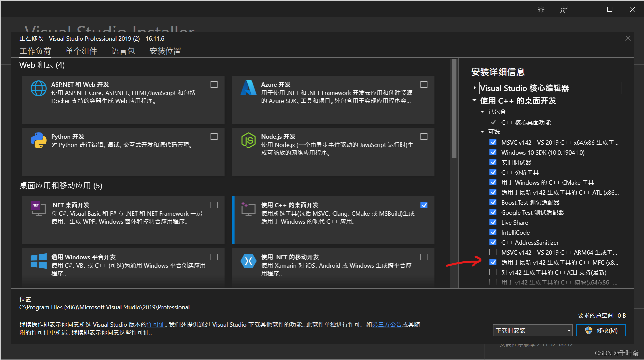Screen dimensions: 644x360
Task: Uncheck the 使用 C++ 的桌面开发 workload checkbox
Action: tap(424, 205)
